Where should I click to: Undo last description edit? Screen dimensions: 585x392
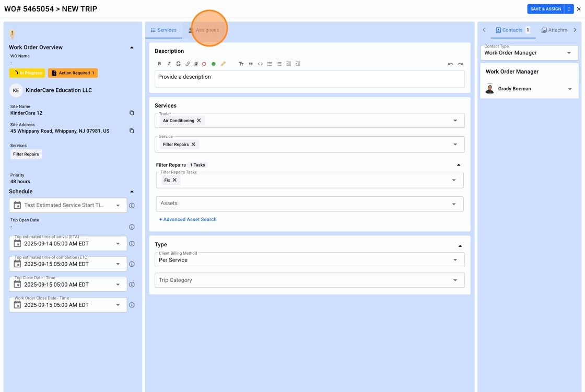[450, 64]
